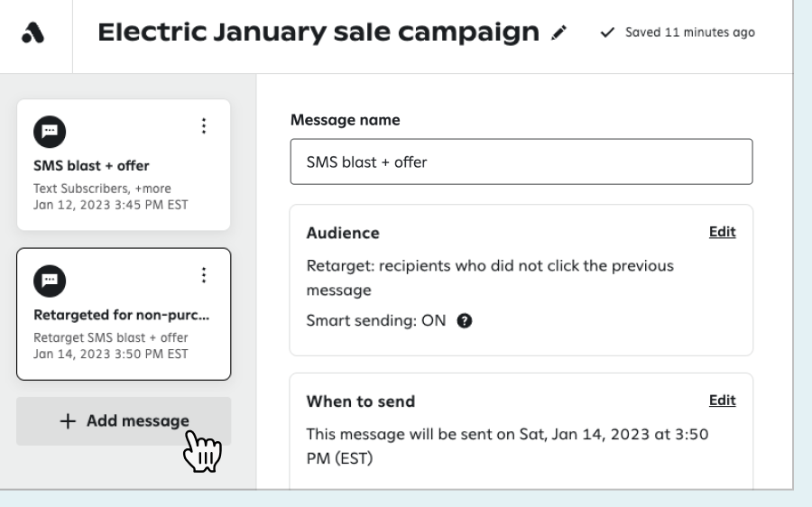Click the "Smart sending: ON" text

coord(376,321)
